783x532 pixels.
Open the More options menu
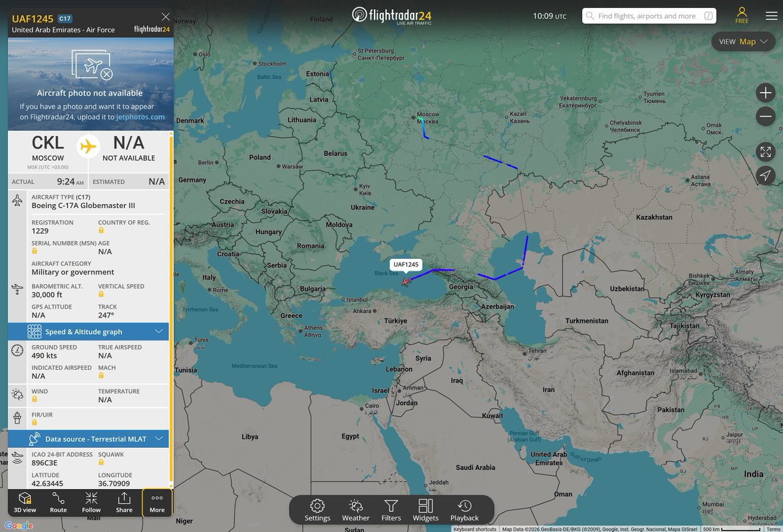pos(157,503)
